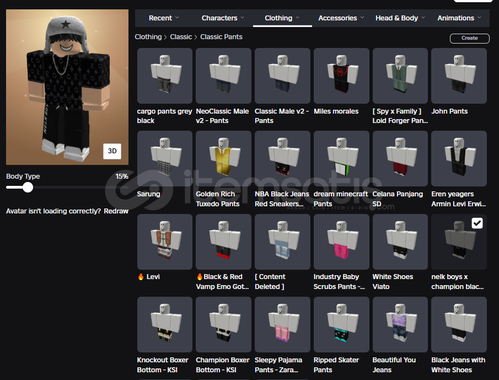
Task: Select the Content Deleted item thumbnail
Action: 282,242
